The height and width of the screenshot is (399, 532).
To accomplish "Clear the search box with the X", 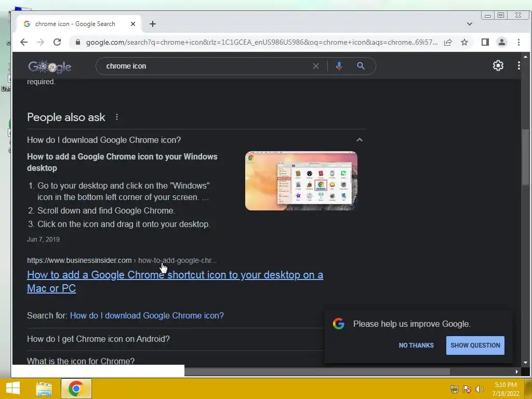I will [315, 66].
